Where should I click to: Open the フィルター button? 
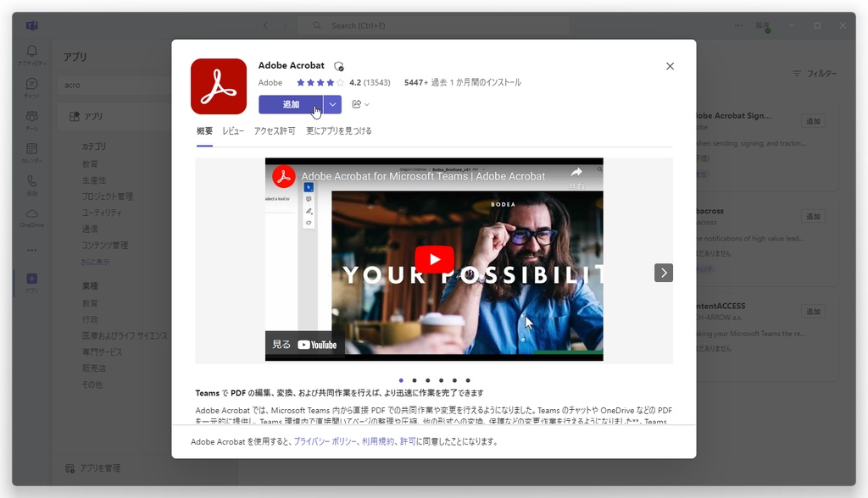815,73
